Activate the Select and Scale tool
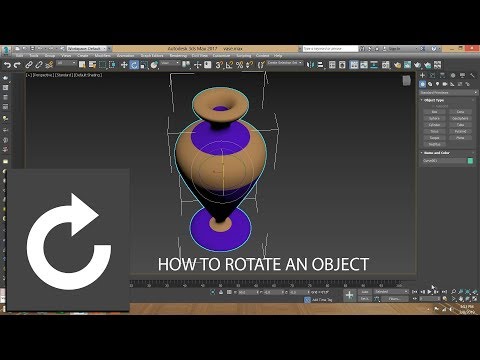The image size is (480, 360). coord(144,65)
